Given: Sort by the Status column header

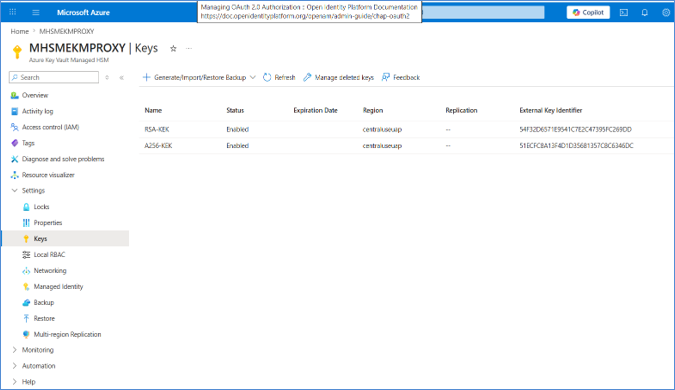Looking at the screenshot, I should 235,110.
